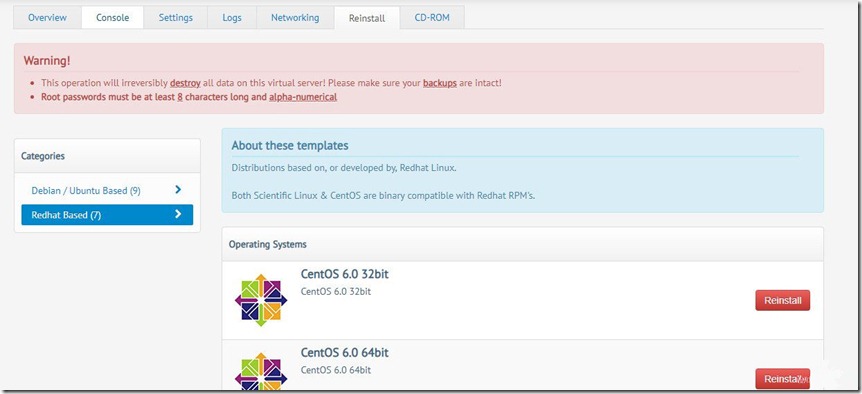
Task: Open the Settings tab
Action: [176, 18]
